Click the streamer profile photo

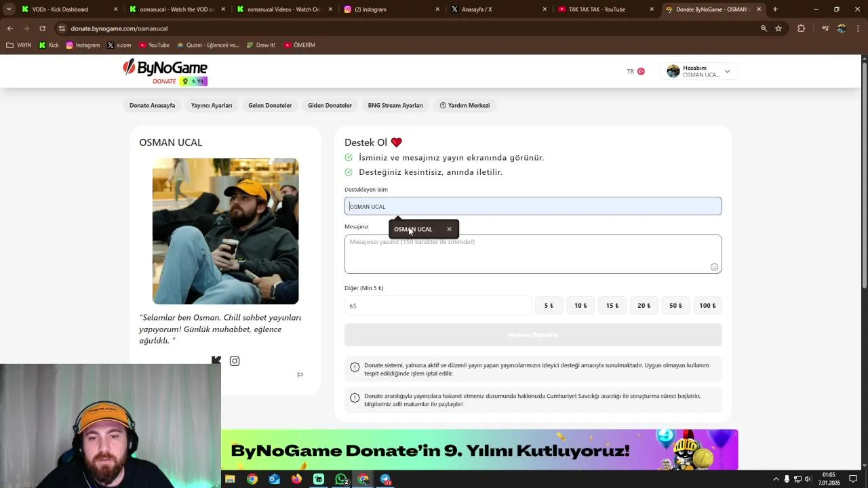225,231
